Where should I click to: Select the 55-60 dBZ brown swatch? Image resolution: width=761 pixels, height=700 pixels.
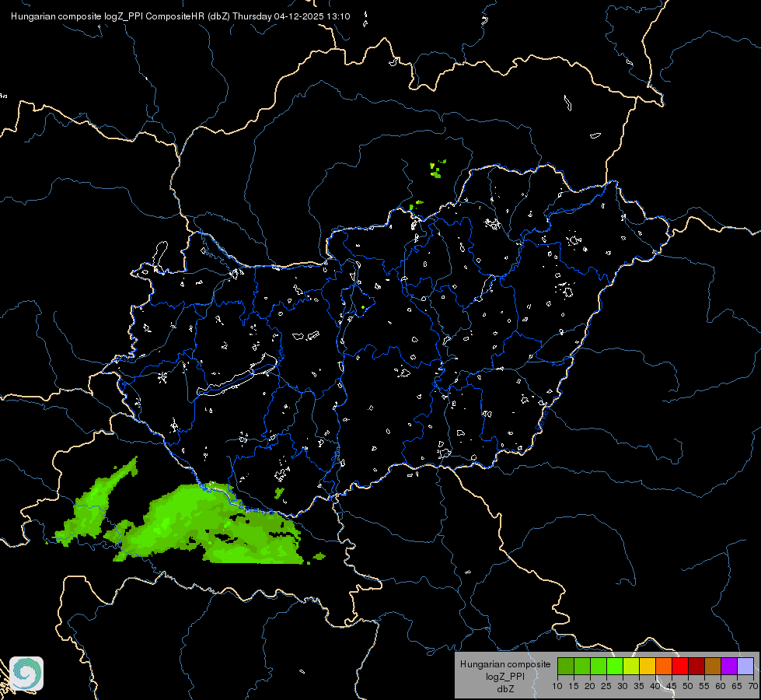(x=713, y=666)
